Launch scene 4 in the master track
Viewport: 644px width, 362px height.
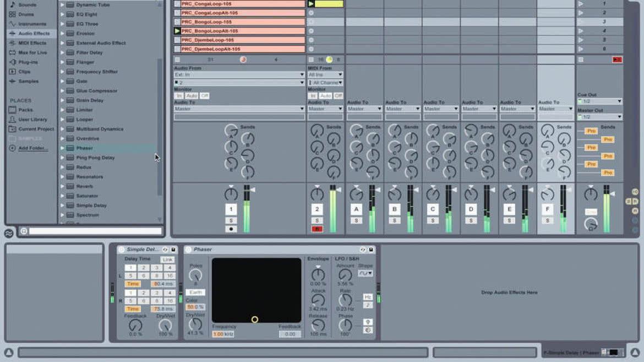581,31
